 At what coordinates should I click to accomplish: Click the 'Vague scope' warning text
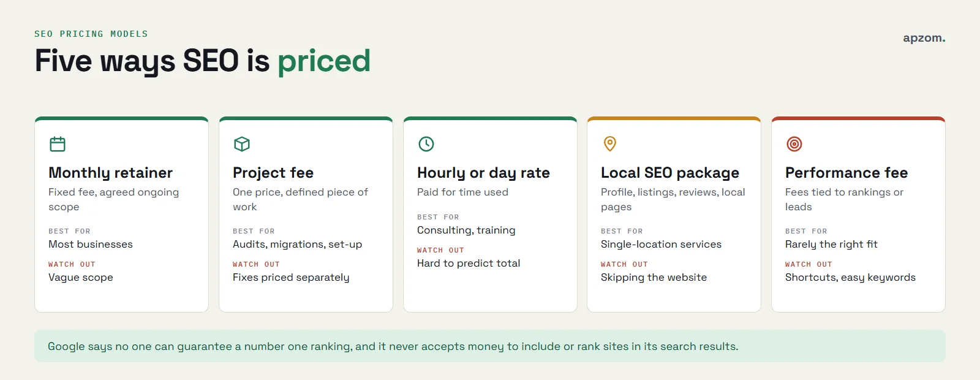tap(81, 277)
